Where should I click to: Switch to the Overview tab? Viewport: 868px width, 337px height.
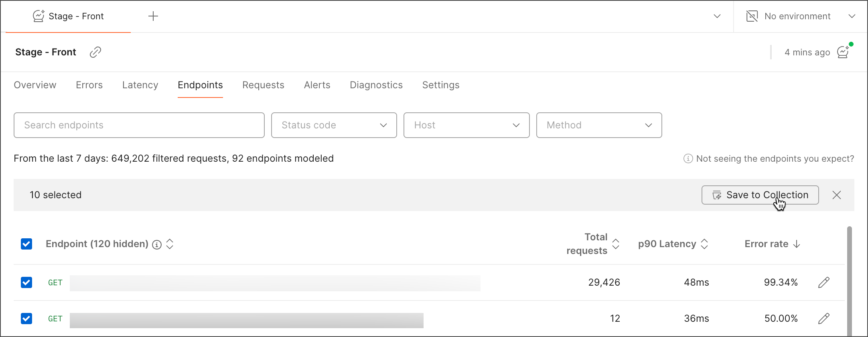pos(35,85)
